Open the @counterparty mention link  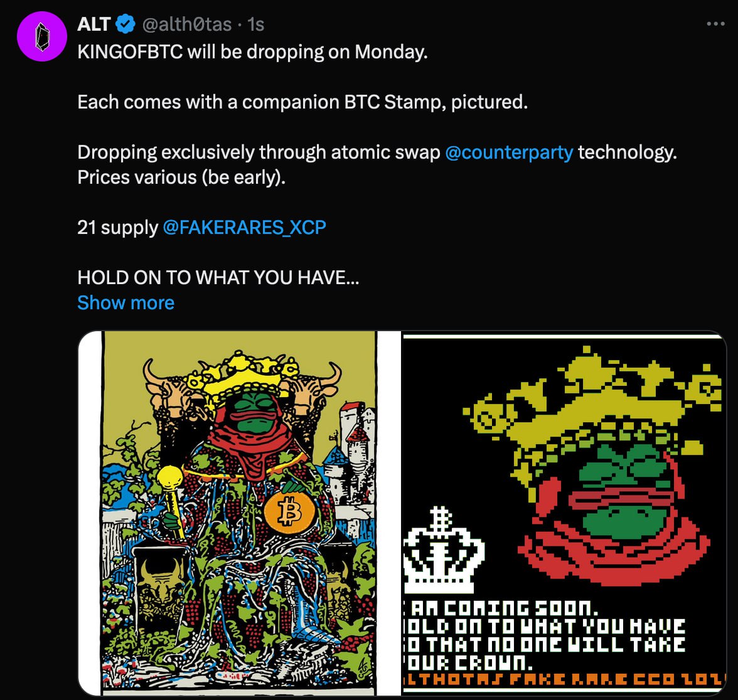pyautogui.click(x=508, y=152)
